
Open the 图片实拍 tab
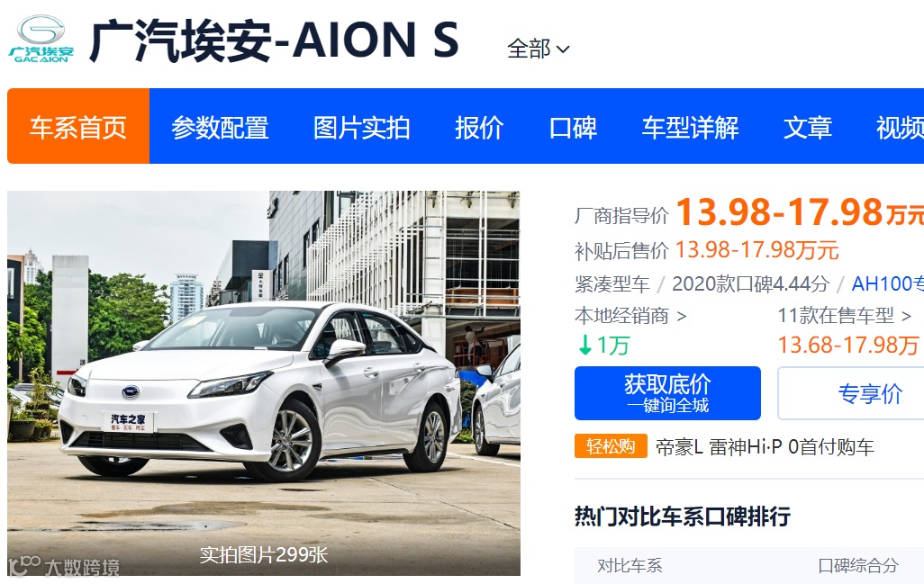(361, 127)
